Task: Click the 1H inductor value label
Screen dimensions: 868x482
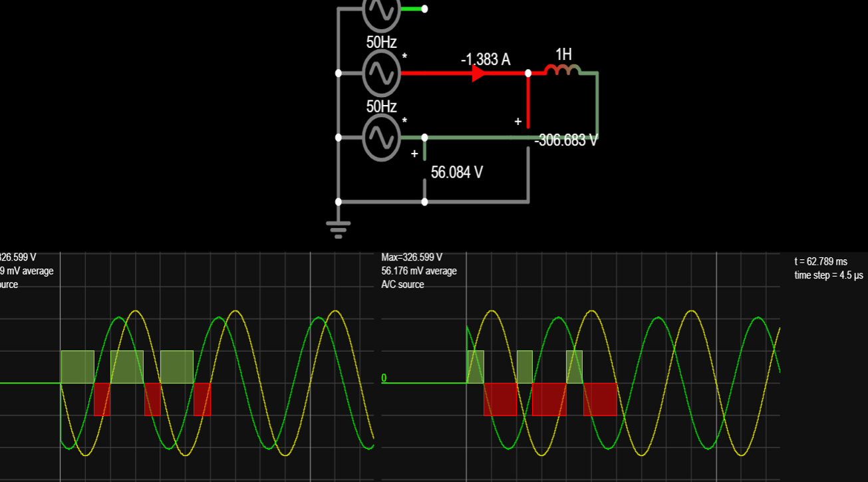Action: [x=563, y=55]
